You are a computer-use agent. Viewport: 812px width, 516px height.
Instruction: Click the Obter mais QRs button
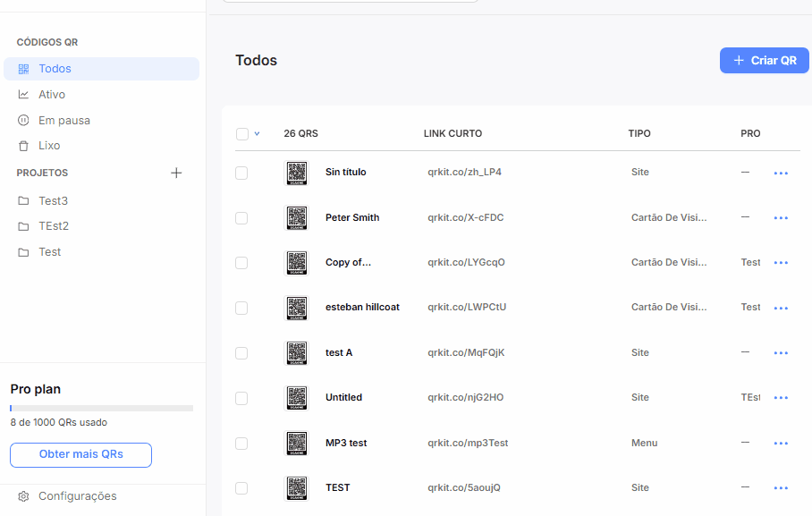[80, 454]
